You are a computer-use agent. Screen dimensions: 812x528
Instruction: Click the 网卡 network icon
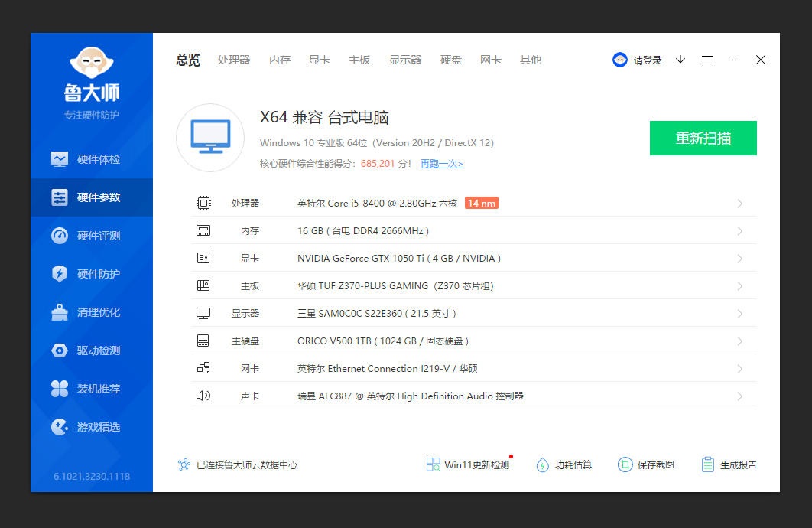coord(203,368)
